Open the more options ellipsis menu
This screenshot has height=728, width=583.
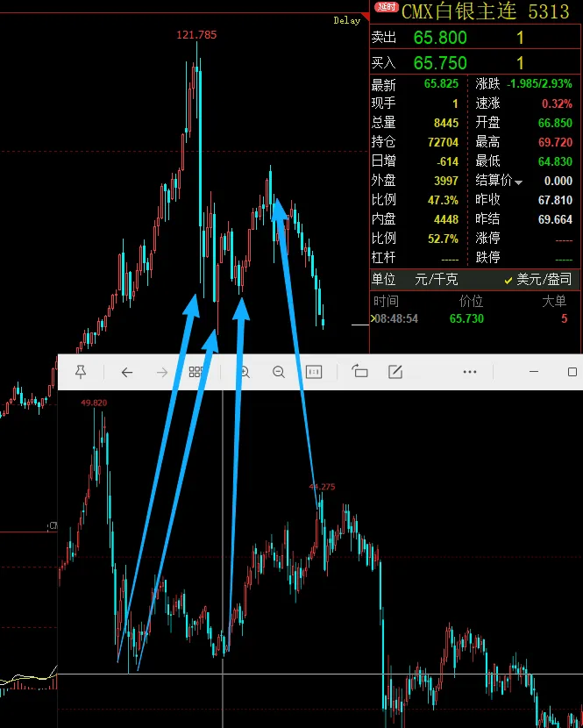pos(470,372)
